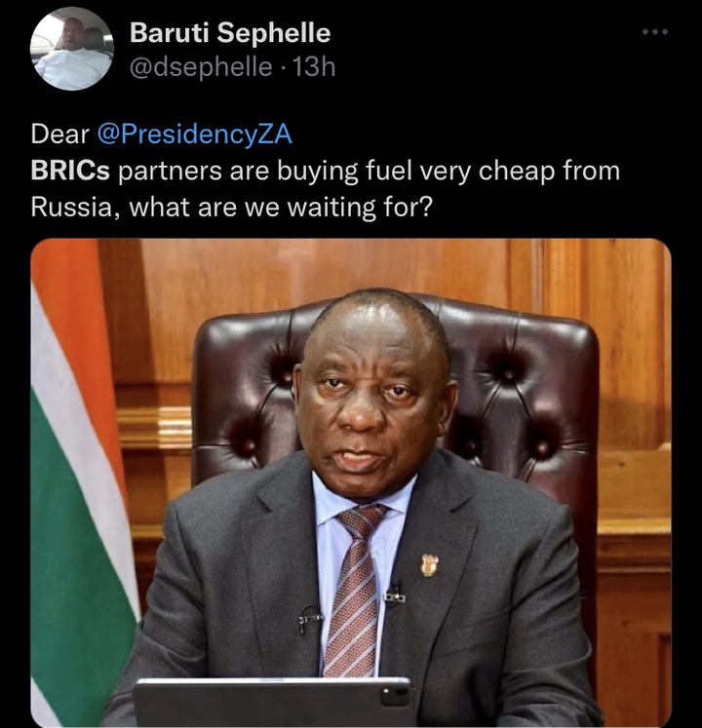Click the tablet's rear camera lens
The height and width of the screenshot is (728, 702).
[390, 696]
